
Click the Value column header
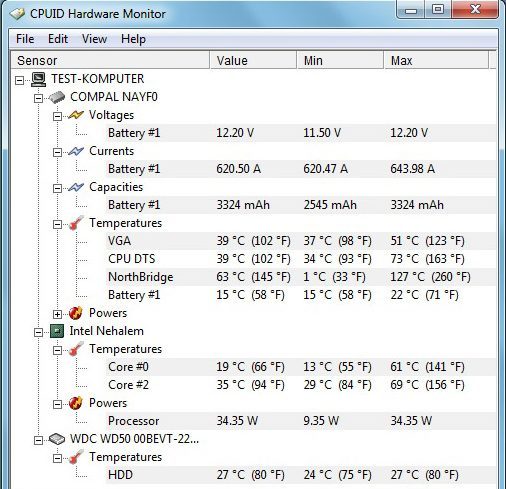click(x=253, y=60)
